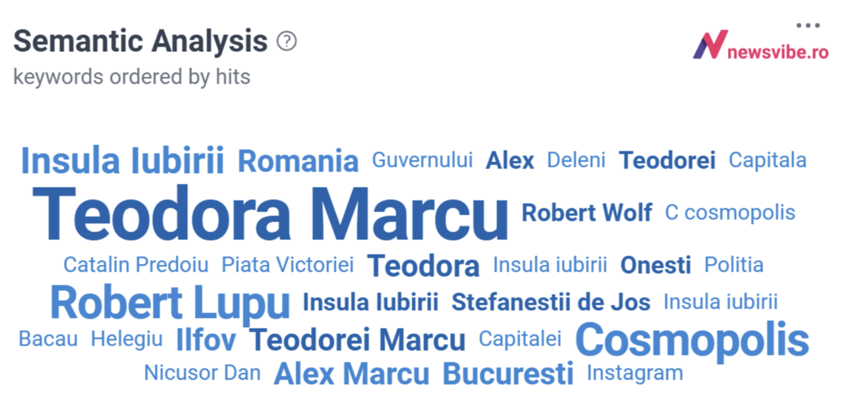Select the Robert Wolf keyword
Viewport: 868px width, 405px height.
click(x=587, y=212)
